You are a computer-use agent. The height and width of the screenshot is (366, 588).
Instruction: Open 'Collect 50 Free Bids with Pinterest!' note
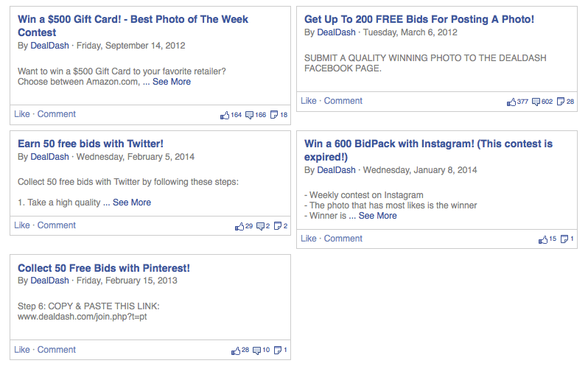coord(103,268)
